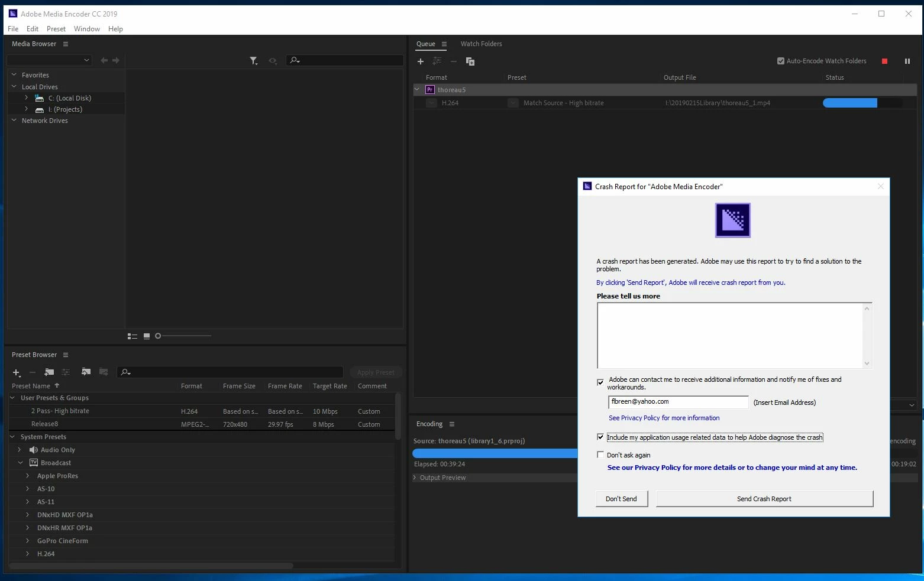Create a new preset with the plus icon
Viewport: 924px width, 581px height.
[17, 372]
